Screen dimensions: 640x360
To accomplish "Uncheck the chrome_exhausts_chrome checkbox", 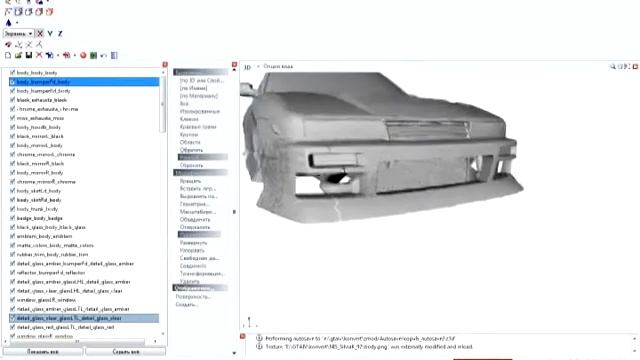I will 12,109.
